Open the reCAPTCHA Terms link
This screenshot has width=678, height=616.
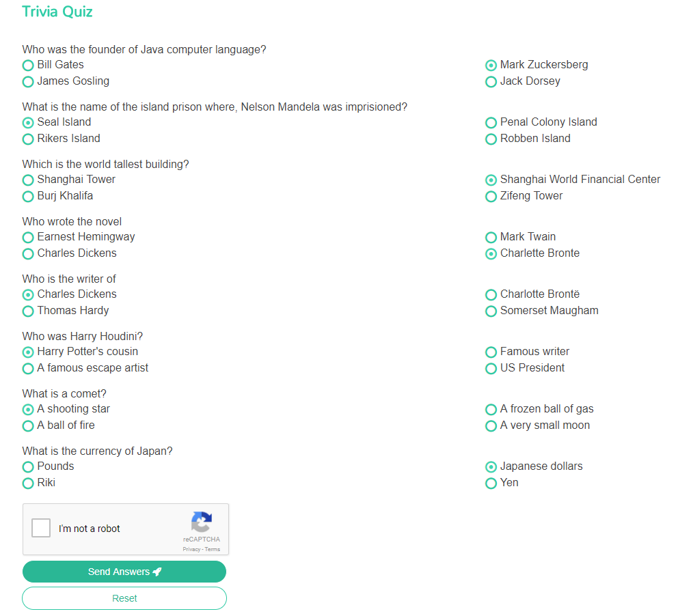click(213, 550)
